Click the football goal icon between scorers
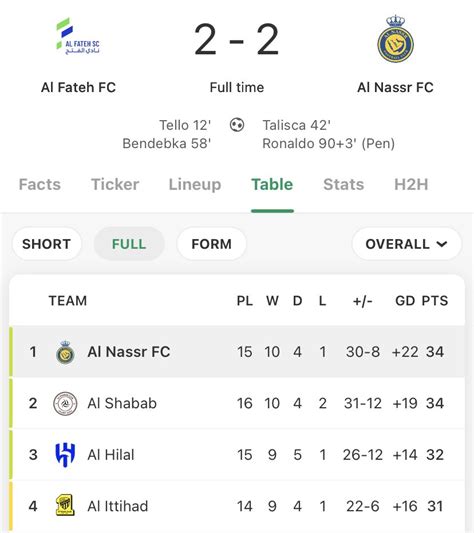The image size is (474, 533). click(x=237, y=125)
